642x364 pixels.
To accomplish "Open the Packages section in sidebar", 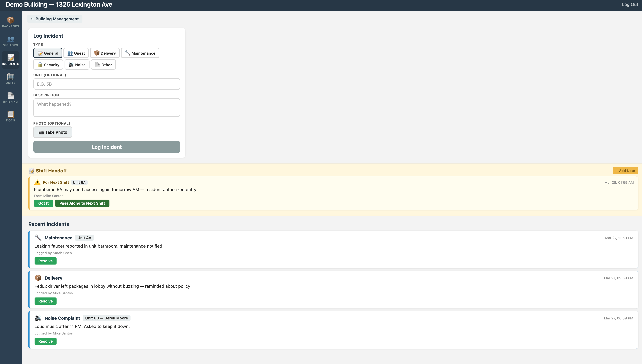I will [x=11, y=22].
